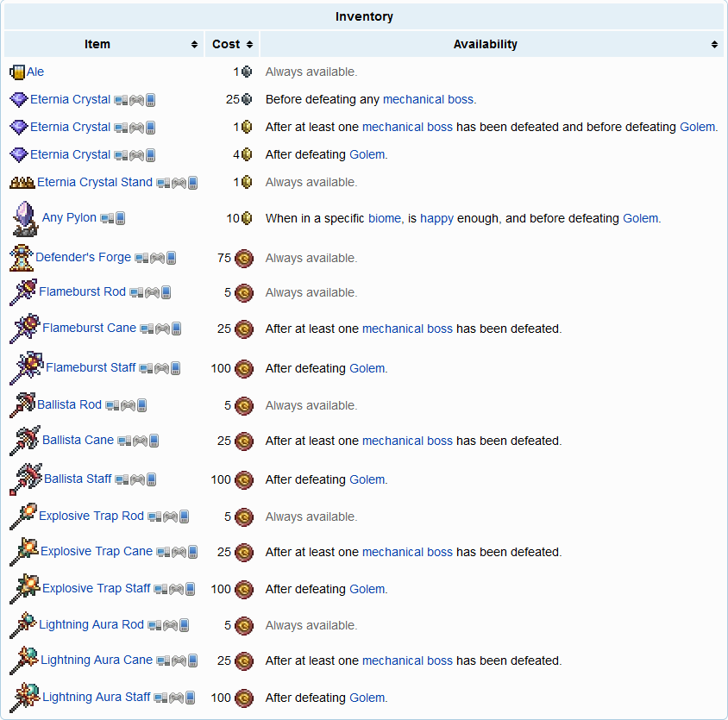The height and width of the screenshot is (720, 728).
Task: Follow the 'happy' link in Any Pylon row
Action: pyautogui.click(x=437, y=218)
